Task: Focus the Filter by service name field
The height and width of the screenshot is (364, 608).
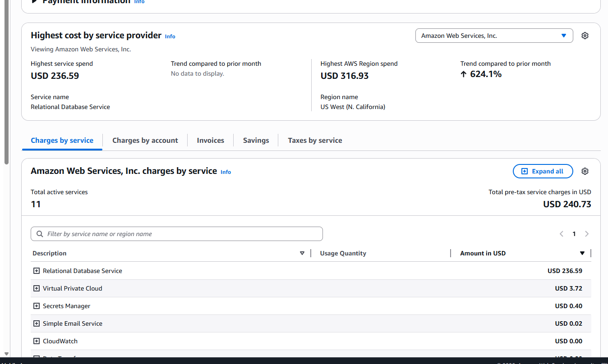Action: coord(177,234)
